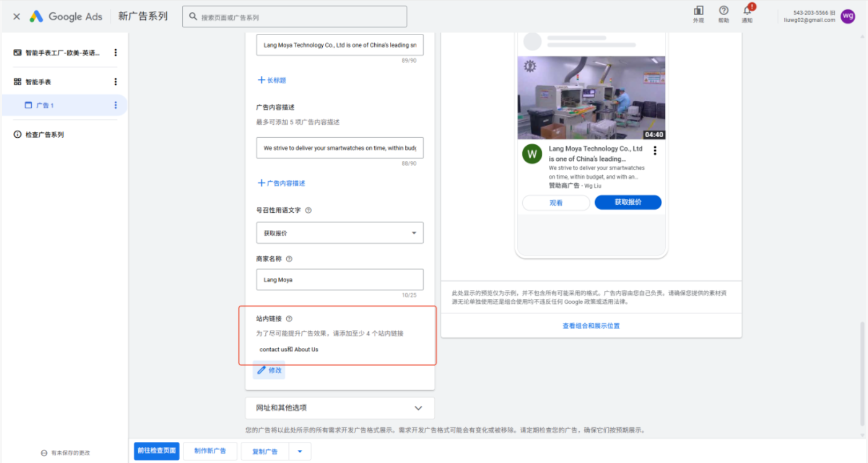The height and width of the screenshot is (463, 868).
Task: Open dropdown arrow next to 复制广告
Action: 300,451
